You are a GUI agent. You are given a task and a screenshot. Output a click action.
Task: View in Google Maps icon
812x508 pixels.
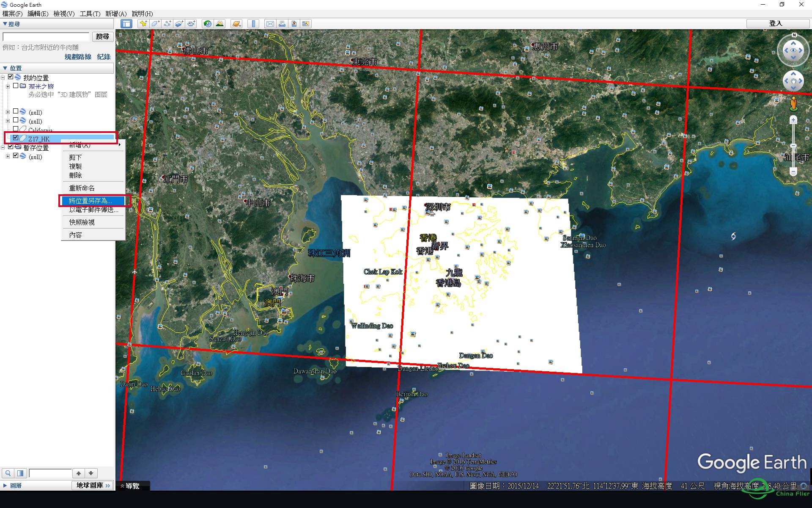[306, 24]
